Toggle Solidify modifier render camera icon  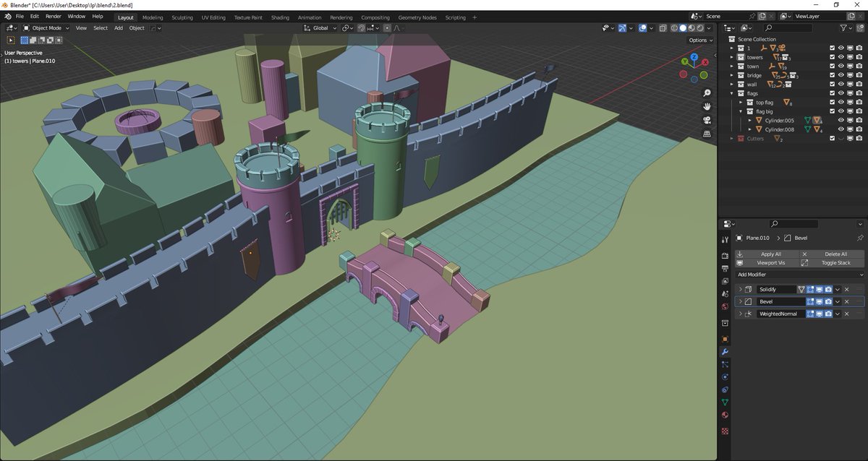coord(828,290)
